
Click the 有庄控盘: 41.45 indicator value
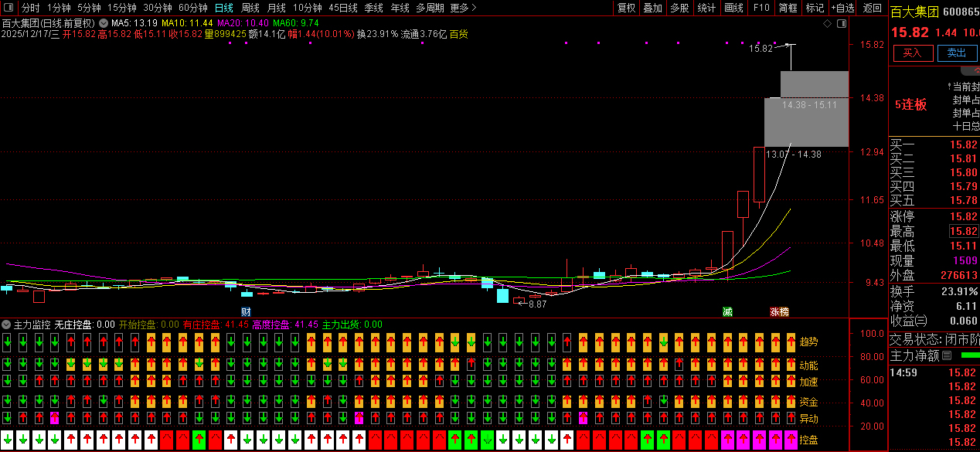coord(216,325)
